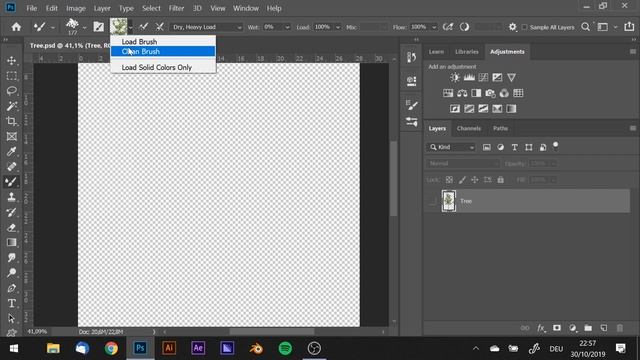Toggle pixel layer filter
Image resolution: width=640 pixels, height=360 pixels.
(x=487, y=147)
